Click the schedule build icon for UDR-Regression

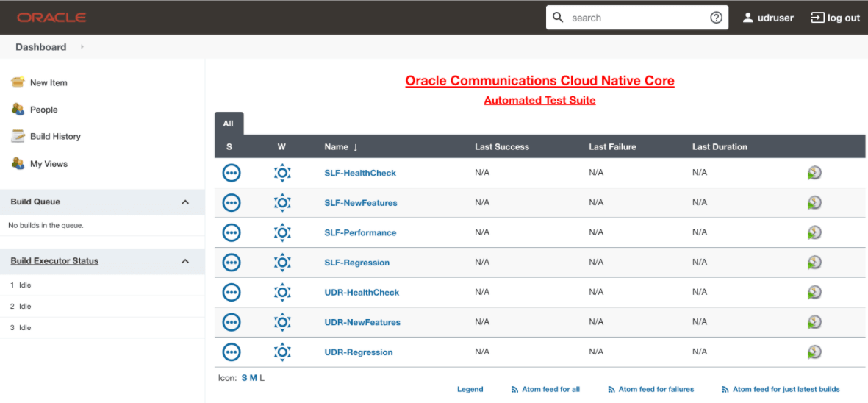(x=814, y=352)
